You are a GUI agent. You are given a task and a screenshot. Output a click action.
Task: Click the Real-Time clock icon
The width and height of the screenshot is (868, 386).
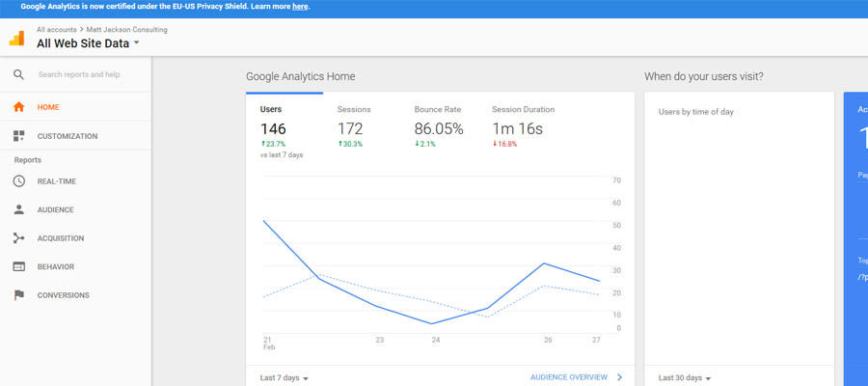(19, 181)
